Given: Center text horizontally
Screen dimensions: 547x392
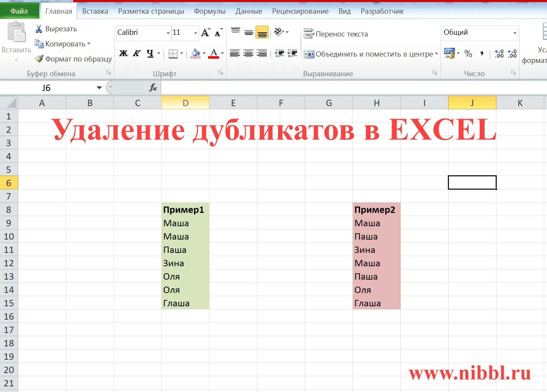Looking at the screenshot, I should click(x=248, y=53).
